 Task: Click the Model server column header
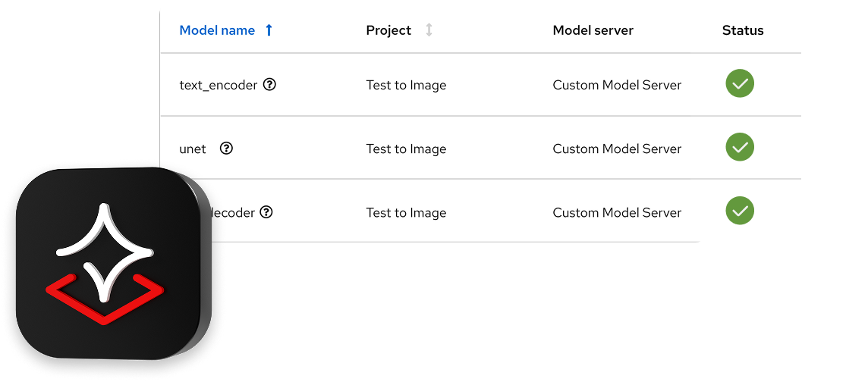click(593, 30)
